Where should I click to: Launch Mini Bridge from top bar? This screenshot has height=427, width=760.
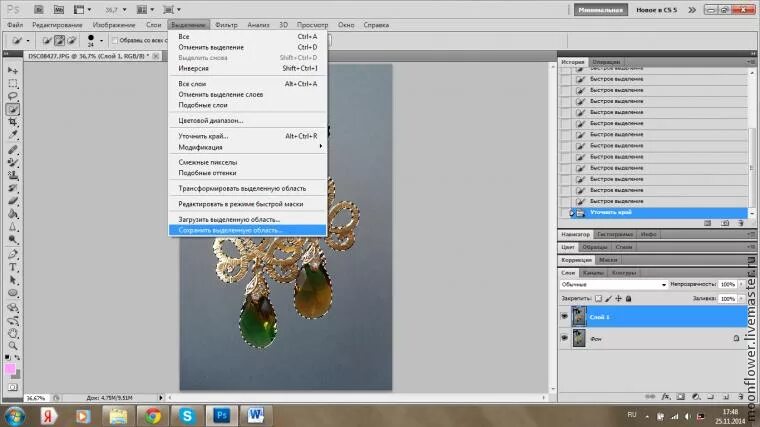[58, 9]
